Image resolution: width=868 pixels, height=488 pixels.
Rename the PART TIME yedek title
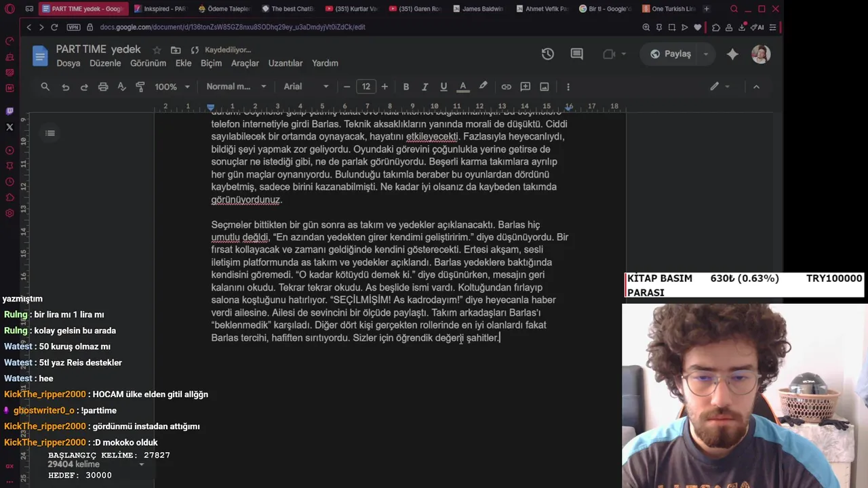(x=98, y=49)
